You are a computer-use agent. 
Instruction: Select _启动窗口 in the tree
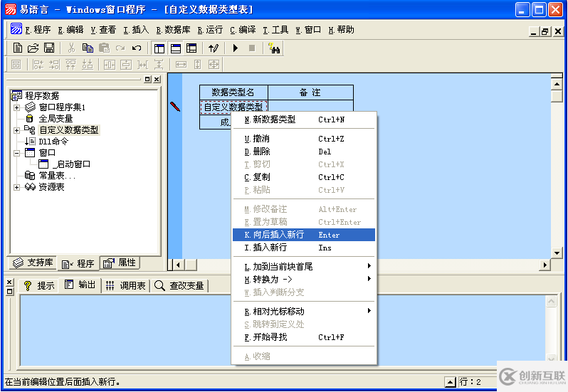pyautogui.click(x=71, y=164)
